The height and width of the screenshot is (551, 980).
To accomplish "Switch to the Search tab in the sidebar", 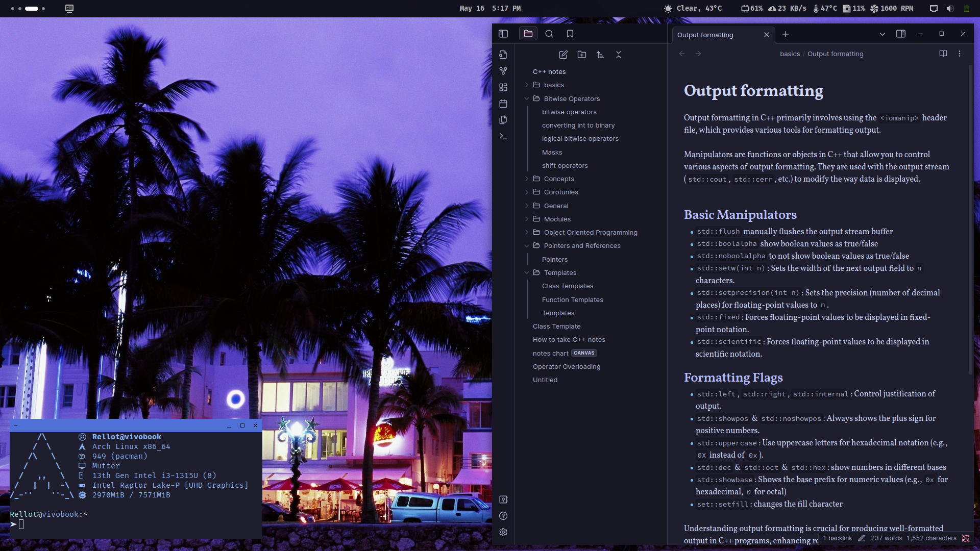I will tap(549, 34).
